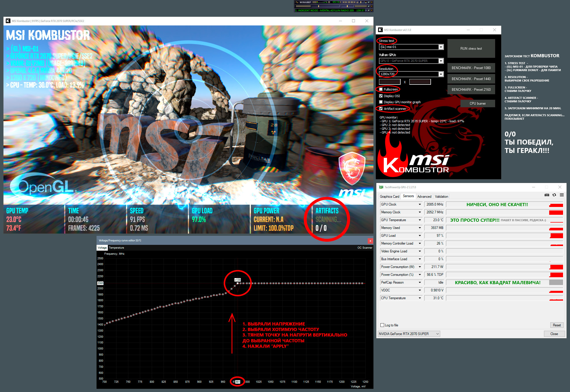
Task: Click Winamp eject/open file icon
Action: (x=358, y=2)
